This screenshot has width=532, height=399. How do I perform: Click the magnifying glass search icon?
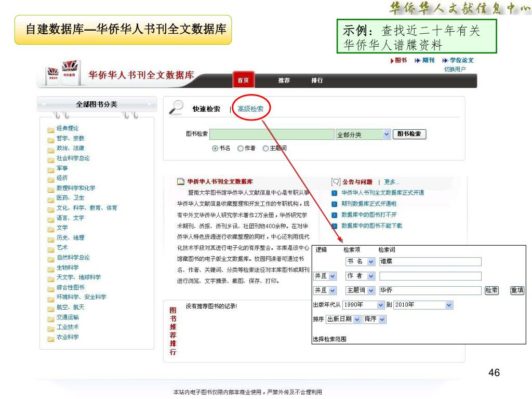(176, 108)
